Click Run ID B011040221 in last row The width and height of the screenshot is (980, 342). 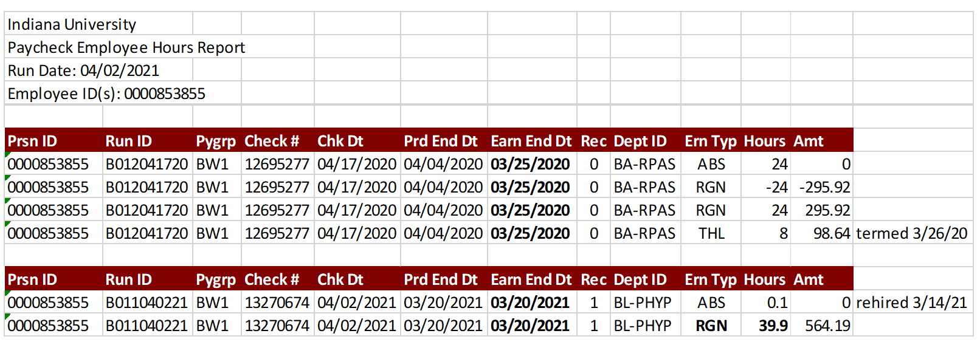147,326
